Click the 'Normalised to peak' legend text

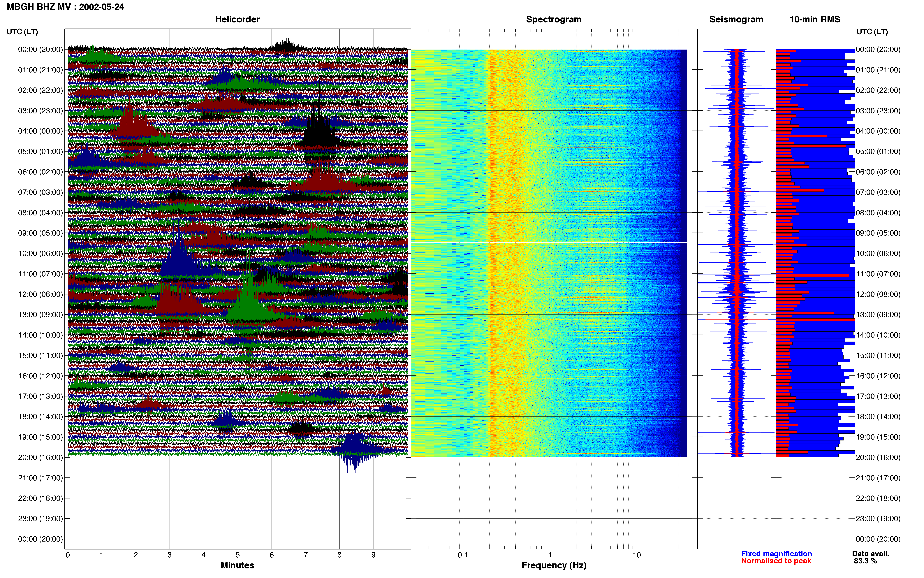click(x=776, y=561)
